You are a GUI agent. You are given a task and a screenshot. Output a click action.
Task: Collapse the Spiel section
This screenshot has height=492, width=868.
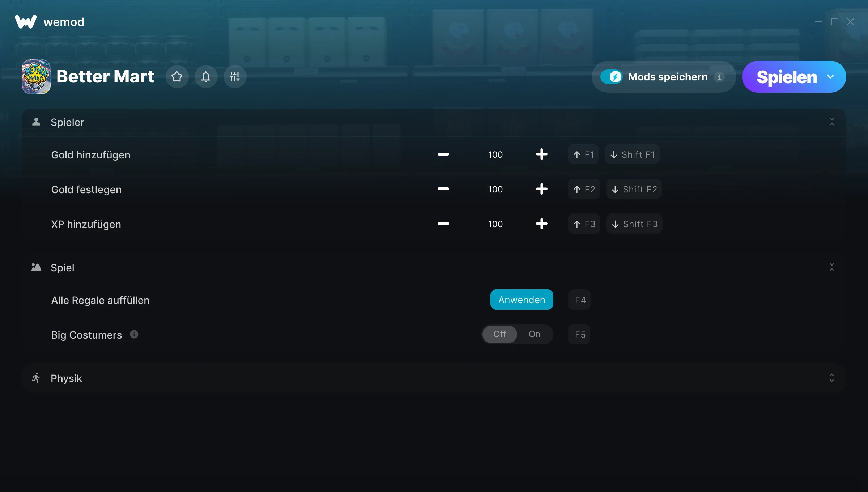coord(831,267)
